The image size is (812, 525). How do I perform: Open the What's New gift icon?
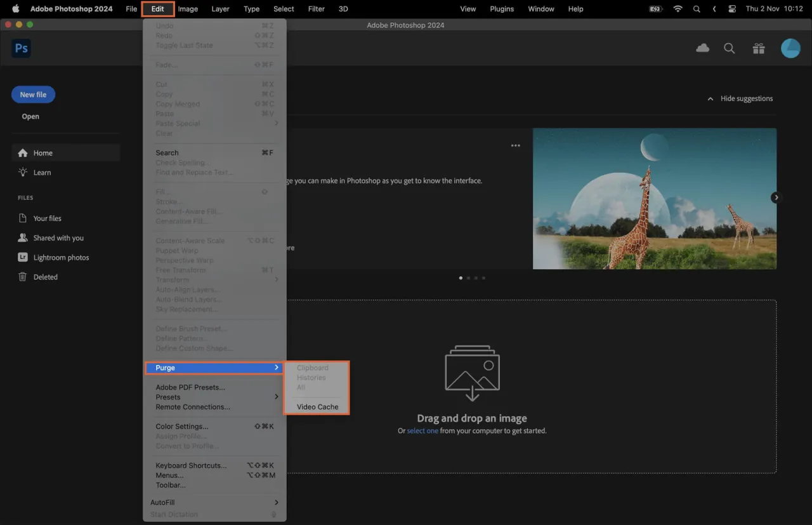758,48
